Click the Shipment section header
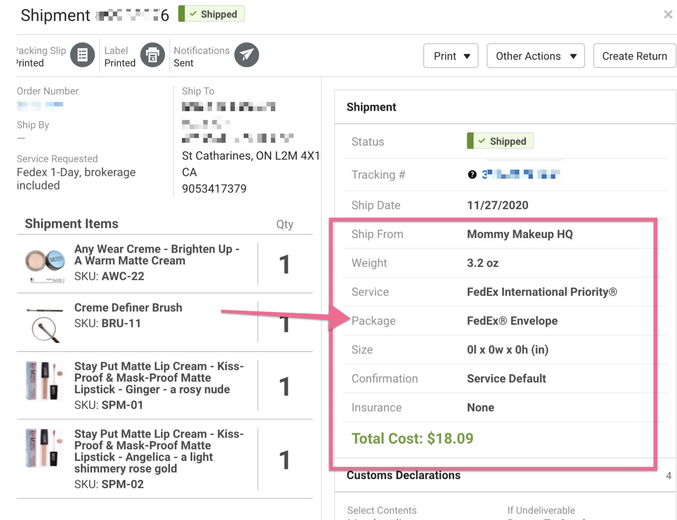The image size is (677, 520). coord(372,107)
